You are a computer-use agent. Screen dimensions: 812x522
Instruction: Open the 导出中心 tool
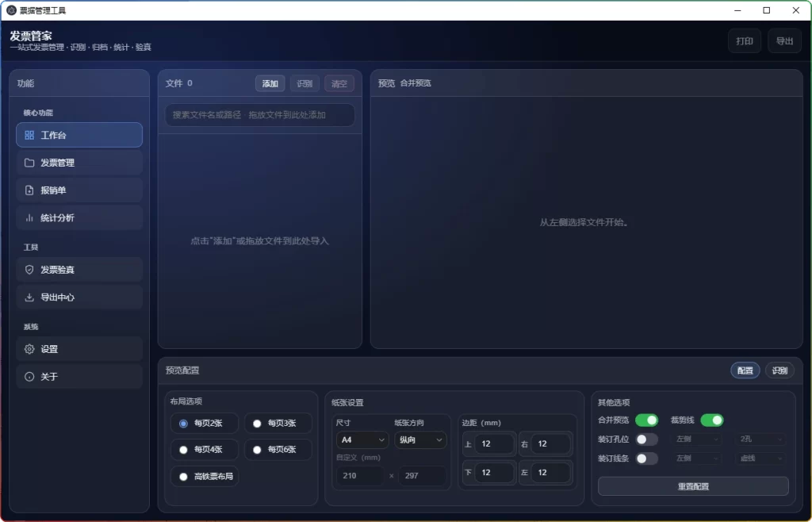tap(79, 297)
